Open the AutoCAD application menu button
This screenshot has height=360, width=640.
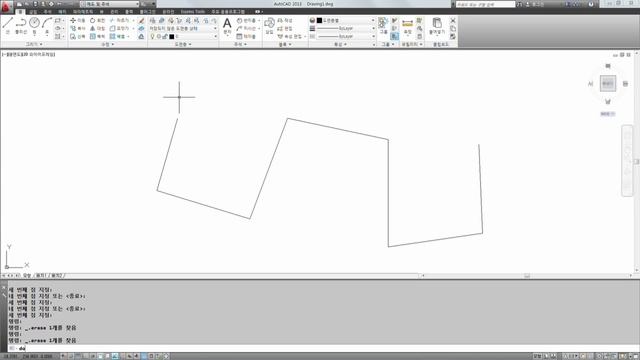coord(7,6)
